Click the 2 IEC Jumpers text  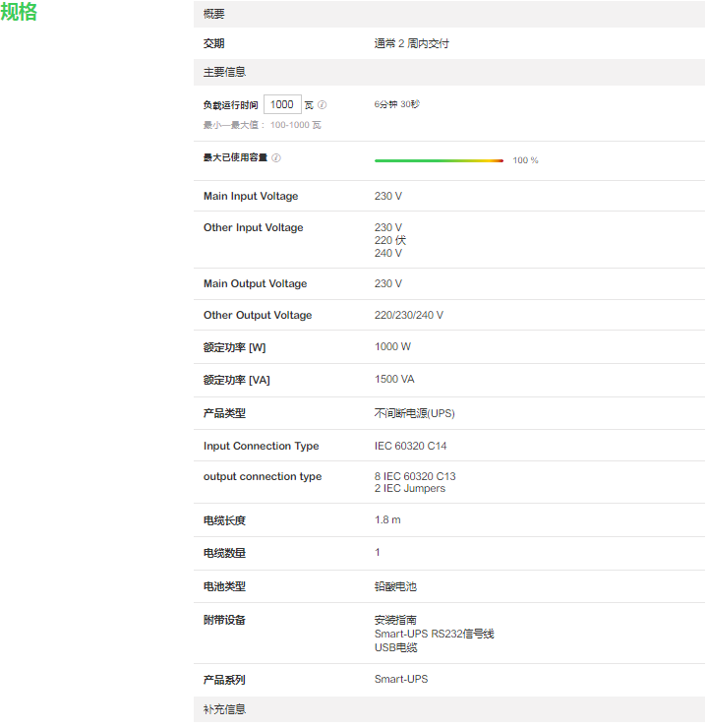pos(409,489)
